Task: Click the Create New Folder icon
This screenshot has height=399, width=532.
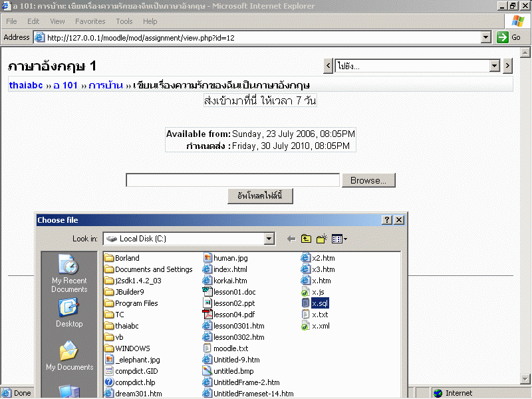Action: click(322, 239)
